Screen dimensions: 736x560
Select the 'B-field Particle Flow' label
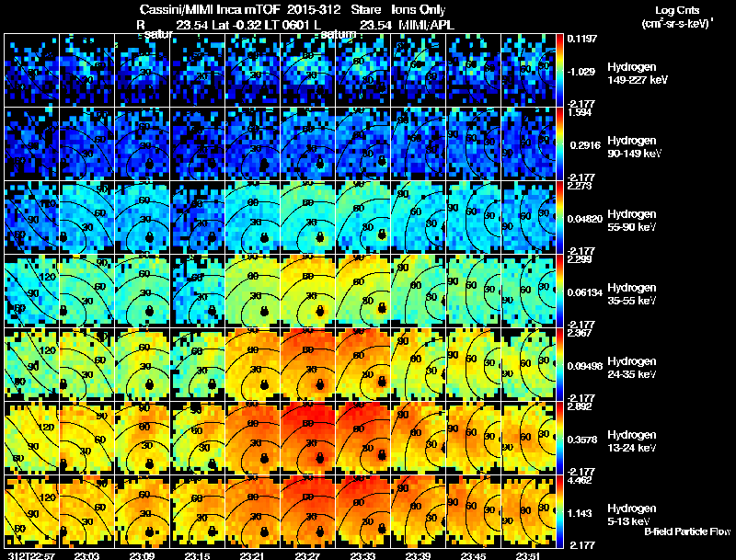coord(687,531)
